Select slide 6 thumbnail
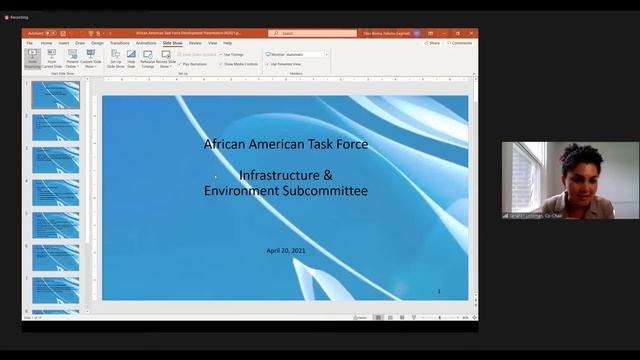 coord(56,258)
